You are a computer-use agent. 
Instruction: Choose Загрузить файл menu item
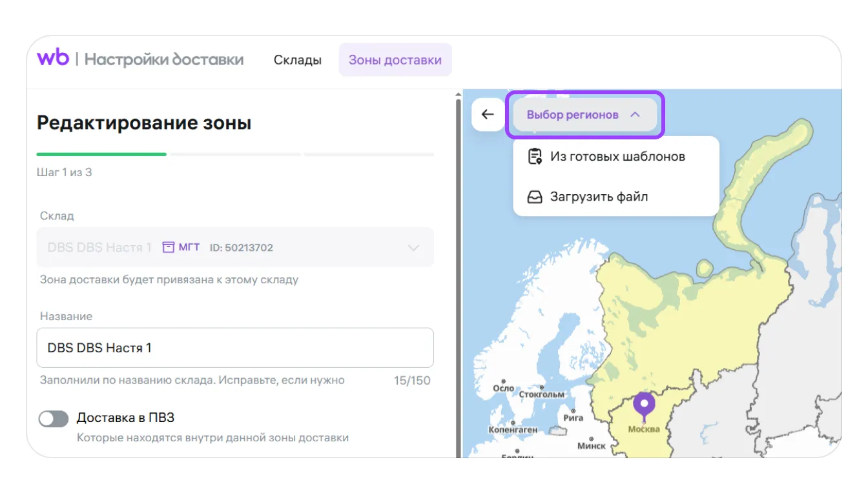pyautogui.click(x=616, y=197)
